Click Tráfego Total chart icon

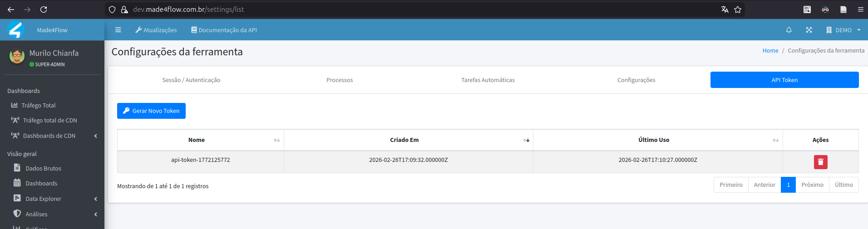coord(15,105)
